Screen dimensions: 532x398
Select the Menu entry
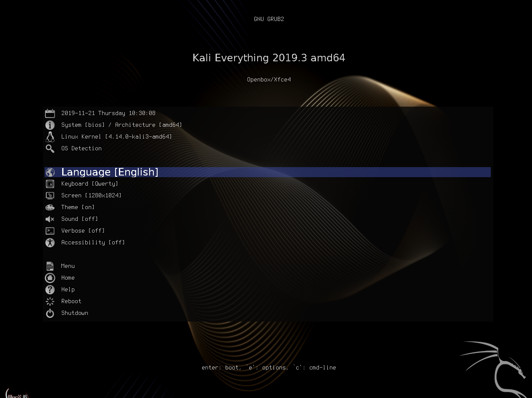68,266
